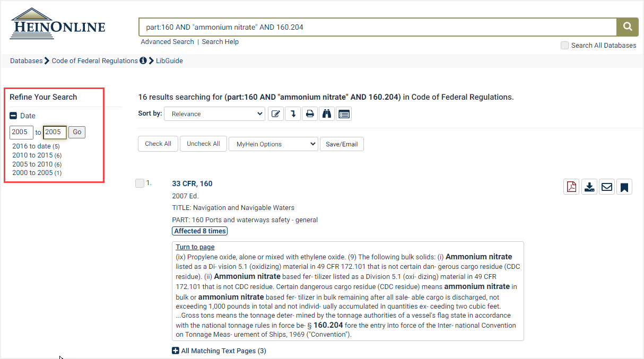The image size is (644, 359).
Task: Filter results by 2010 to 2015
Action: [33, 155]
